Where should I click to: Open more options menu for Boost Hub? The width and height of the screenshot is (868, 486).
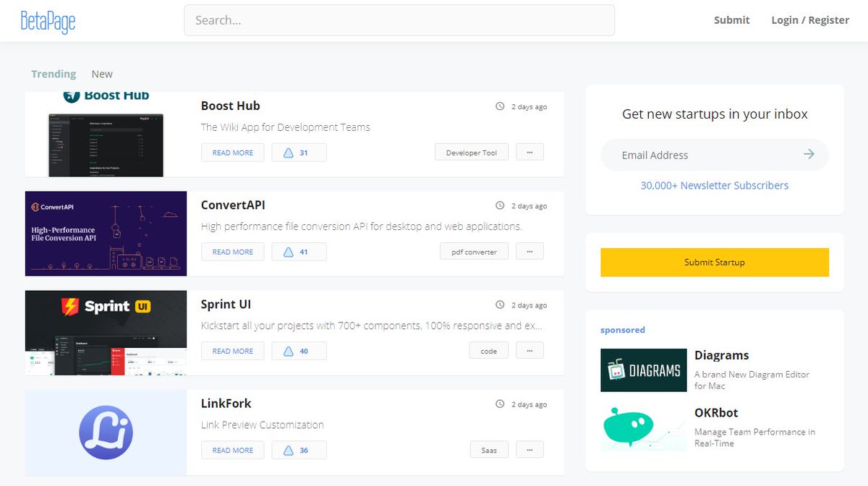(x=529, y=152)
